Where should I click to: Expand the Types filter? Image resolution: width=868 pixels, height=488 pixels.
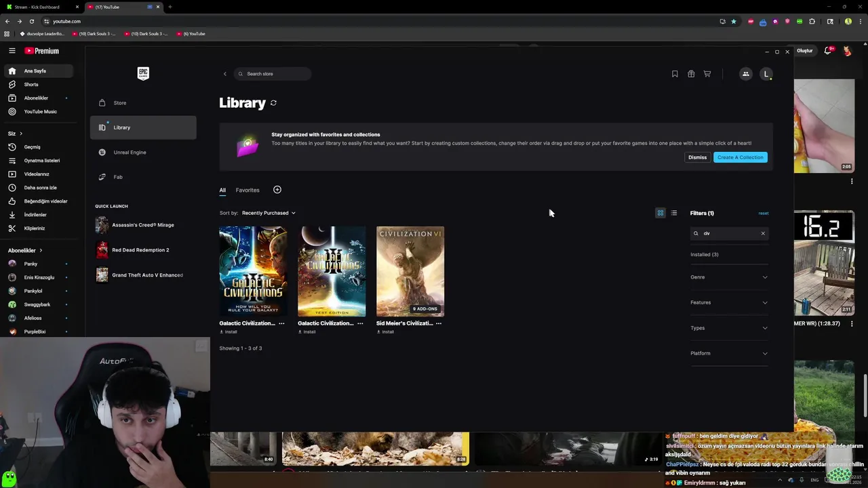(x=729, y=328)
